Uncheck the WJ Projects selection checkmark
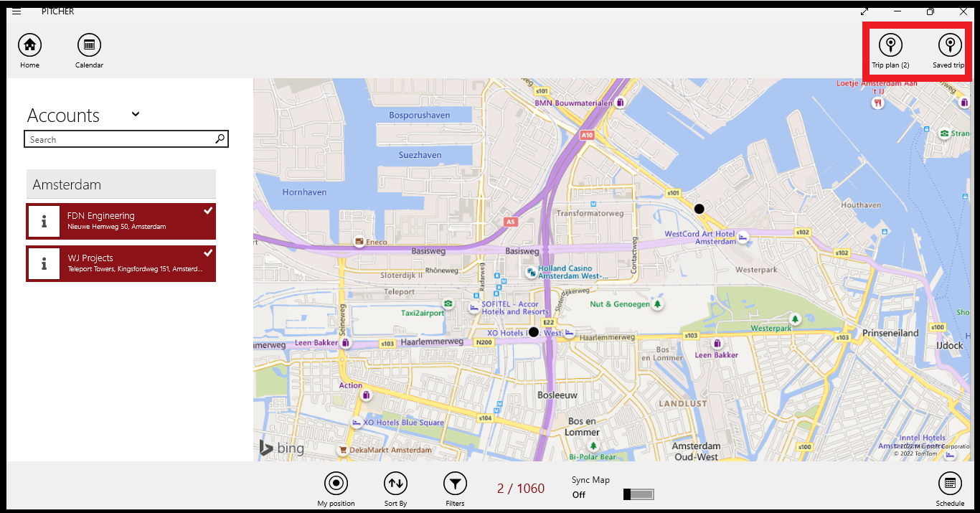980x513 pixels. (x=208, y=253)
